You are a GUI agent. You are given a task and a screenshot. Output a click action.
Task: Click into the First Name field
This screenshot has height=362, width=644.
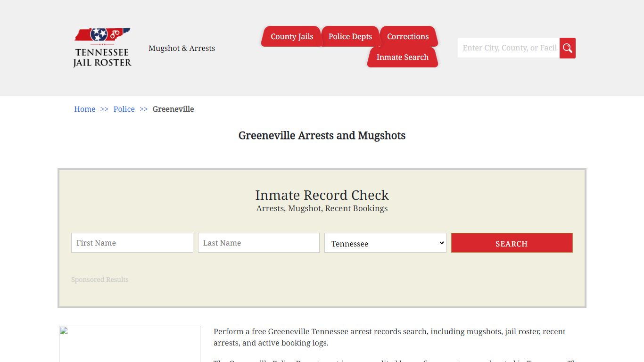[132, 243]
